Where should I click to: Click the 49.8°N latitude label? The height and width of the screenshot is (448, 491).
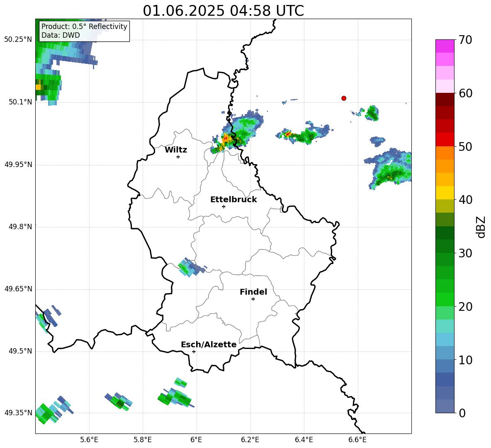click(x=20, y=227)
